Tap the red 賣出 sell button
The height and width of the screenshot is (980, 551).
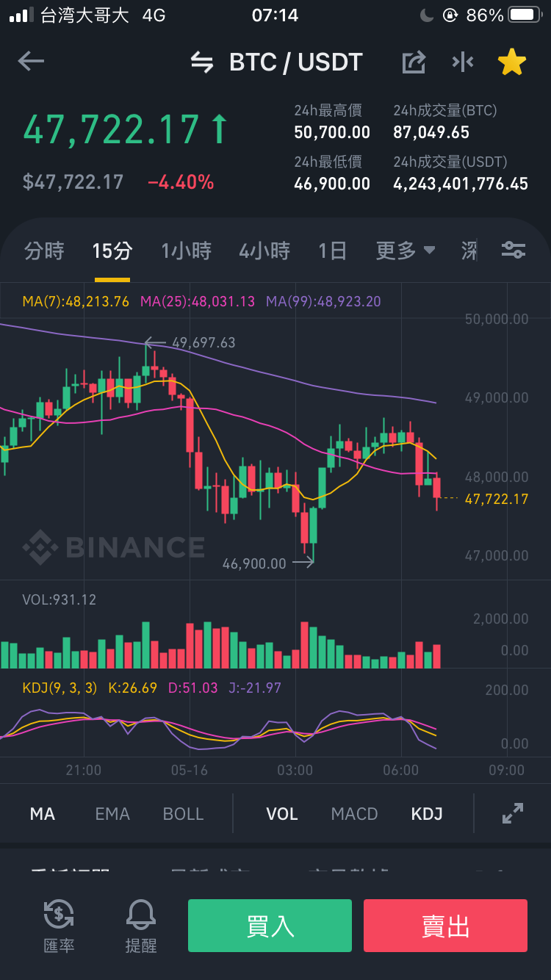(x=445, y=926)
